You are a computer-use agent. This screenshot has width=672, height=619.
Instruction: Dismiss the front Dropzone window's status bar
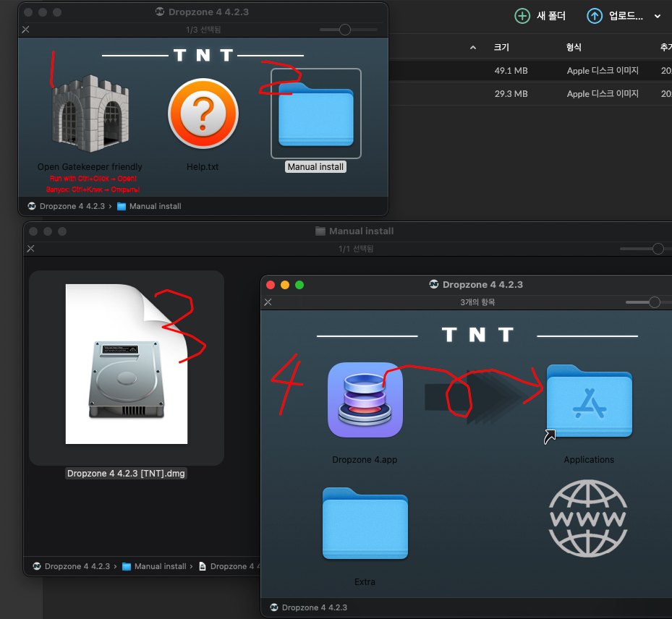tap(268, 302)
